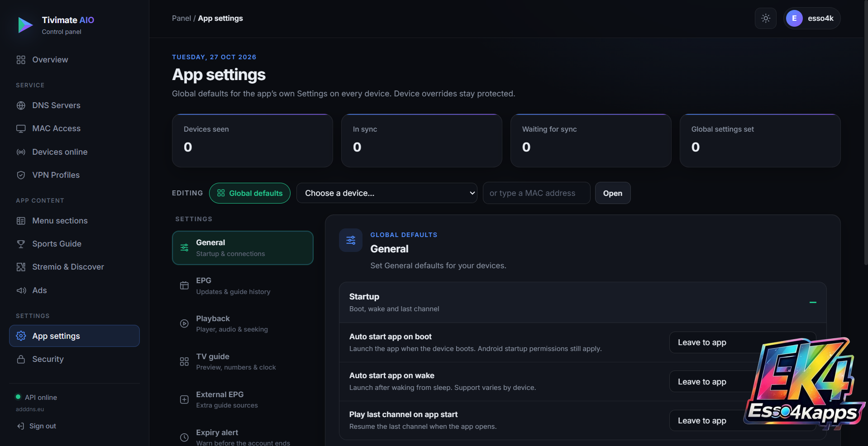Open the Auto start app on wake dropdown

pyautogui.click(x=743, y=381)
